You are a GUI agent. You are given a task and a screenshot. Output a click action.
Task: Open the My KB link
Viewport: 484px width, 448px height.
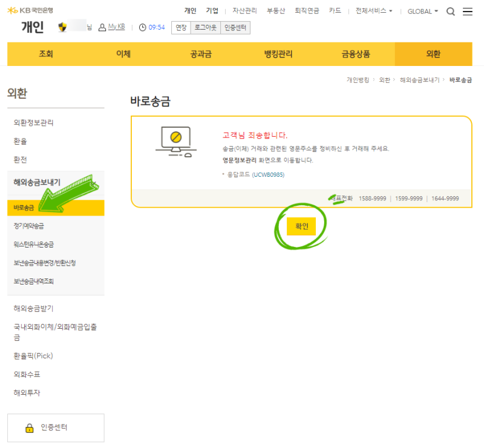coord(116,27)
